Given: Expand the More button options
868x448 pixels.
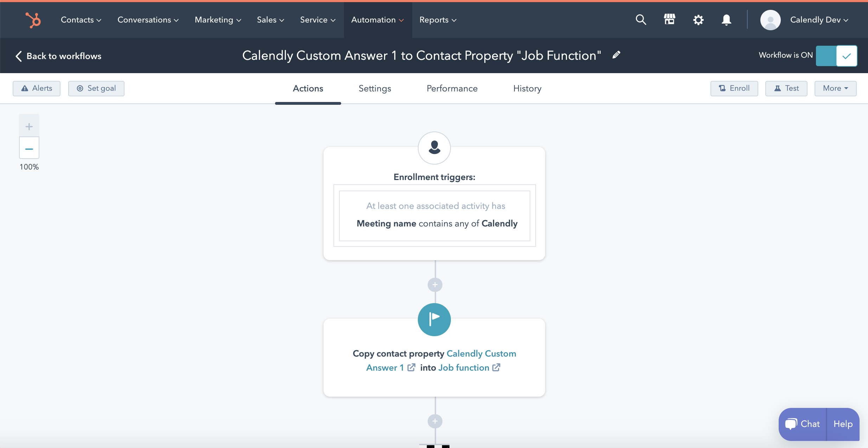Looking at the screenshot, I should [835, 88].
